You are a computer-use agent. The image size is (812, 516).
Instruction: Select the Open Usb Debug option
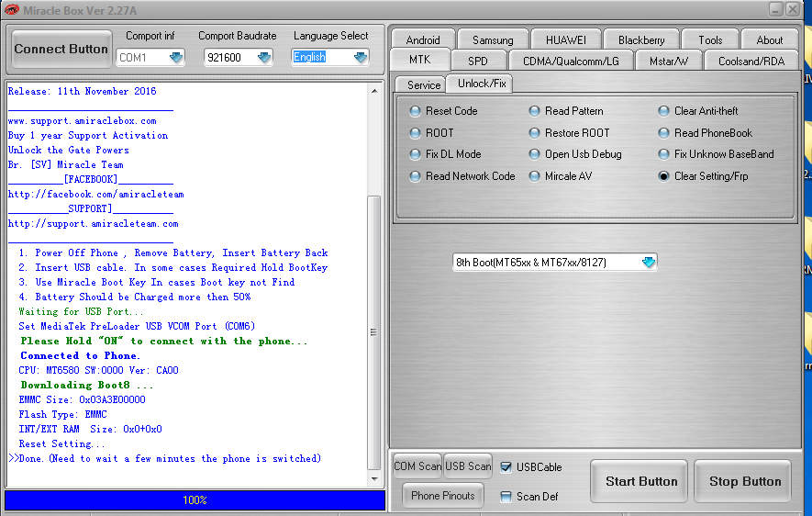point(534,154)
